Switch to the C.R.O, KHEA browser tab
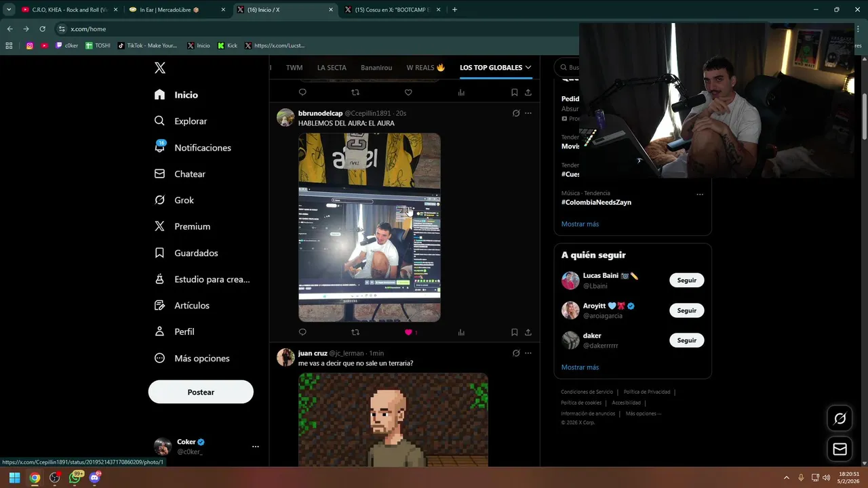Viewport: 868px width, 488px height. pyautogui.click(x=68, y=9)
